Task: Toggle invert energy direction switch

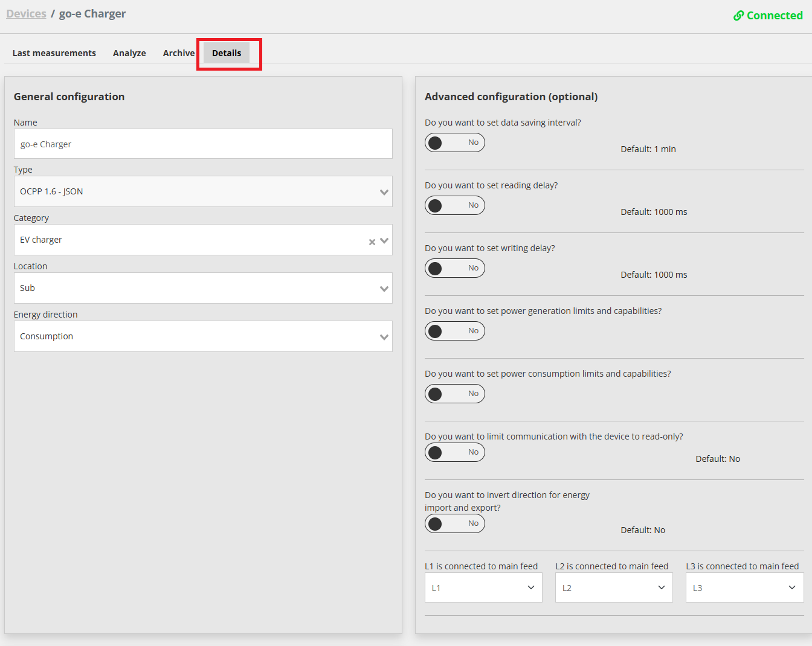Action: tap(455, 523)
